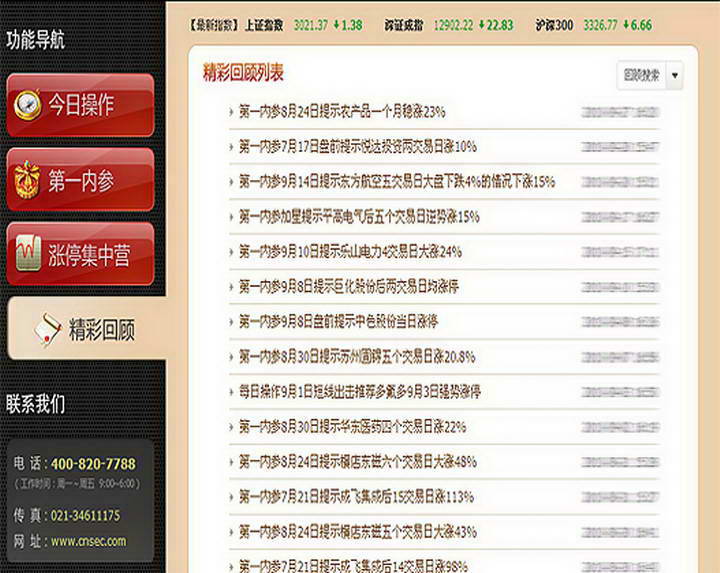Click the compass icon on 今日操作
The image size is (720, 573).
point(27,105)
